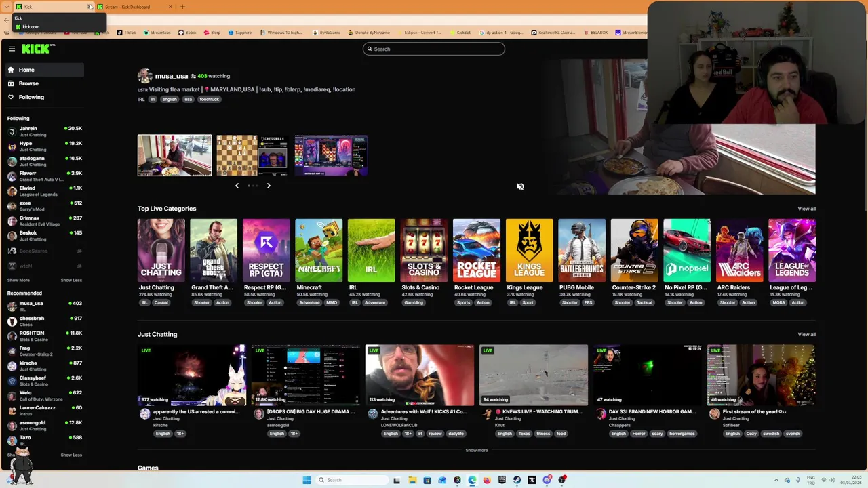This screenshot has height=488, width=868.
Task: Select the 'foodtruck' tag on featured stream
Action: pyautogui.click(x=209, y=100)
